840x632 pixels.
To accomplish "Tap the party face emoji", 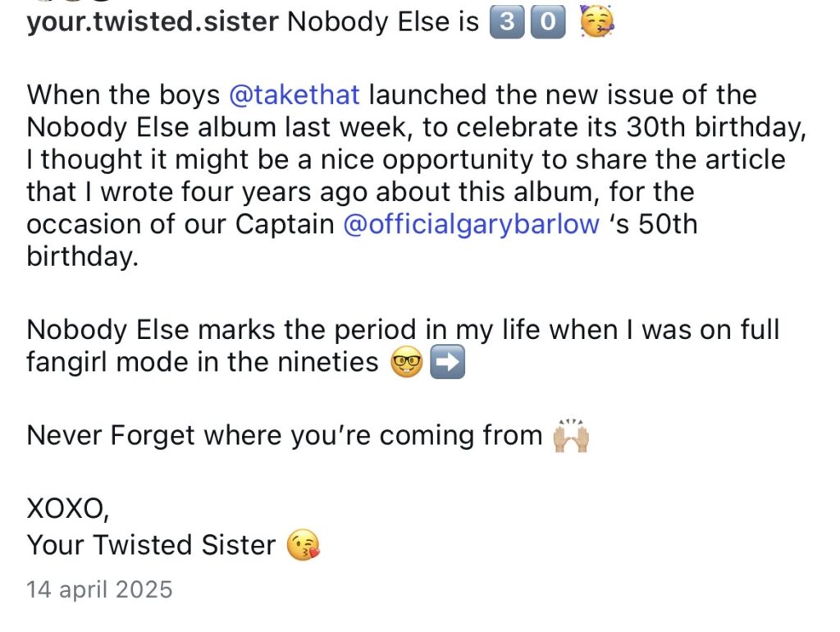I will 596,22.
